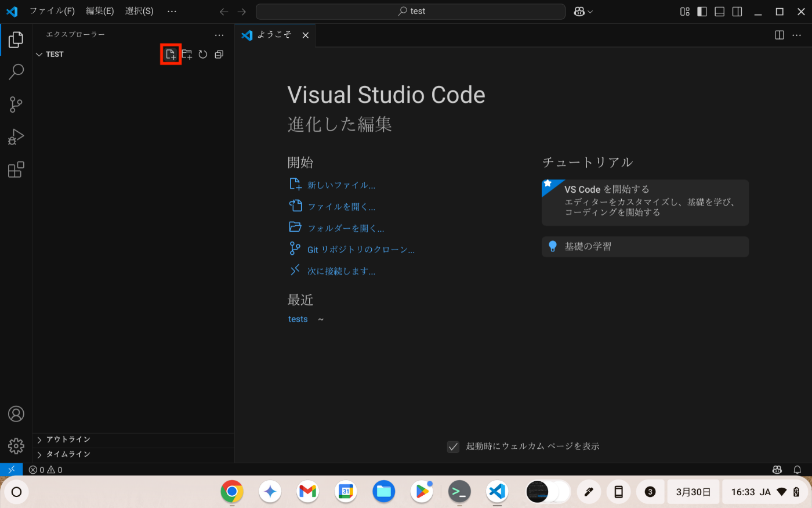Open the Explorer view in activity bar
Viewport: 812px width, 508px height.
[x=16, y=39]
